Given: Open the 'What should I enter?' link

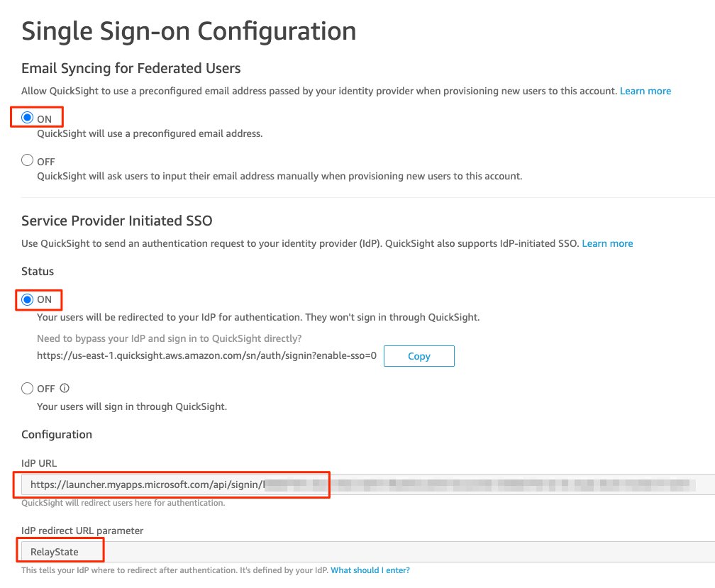Looking at the screenshot, I should [370, 570].
